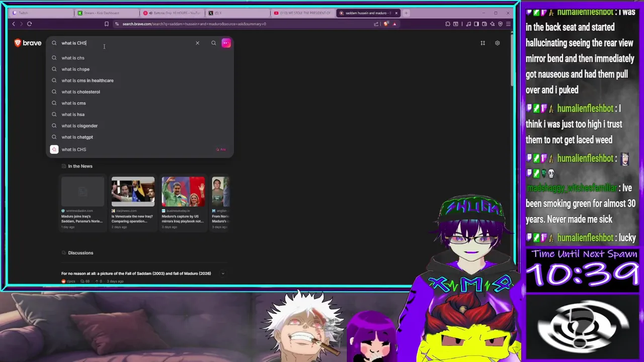Click the Goggles/rerank arrows icon
Image resolution: width=644 pixels, height=362 pixels.
[x=482, y=43]
